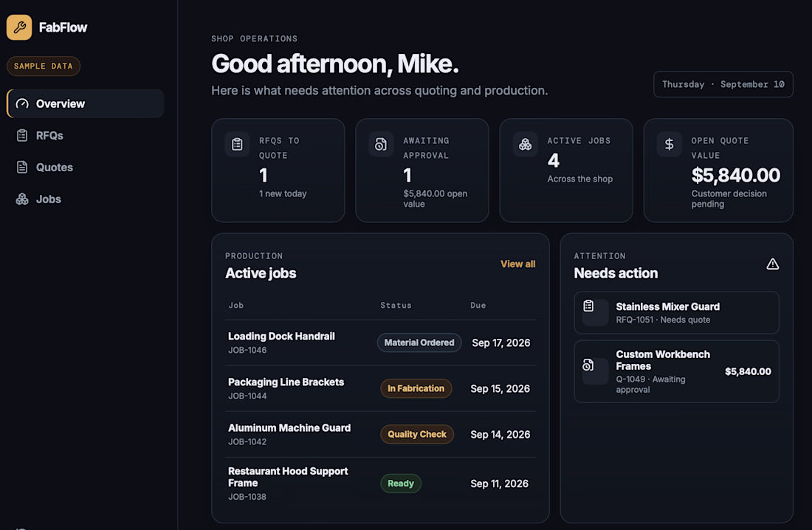The image size is (812, 530).
Task: Click the Quality Check status badge
Action: [417, 434]
